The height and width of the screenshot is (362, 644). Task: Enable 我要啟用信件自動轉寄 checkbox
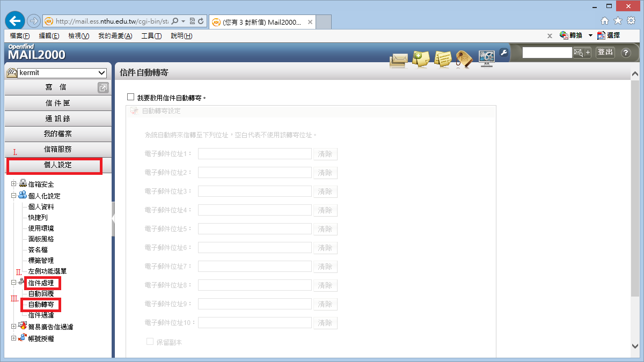pos(130,97)
